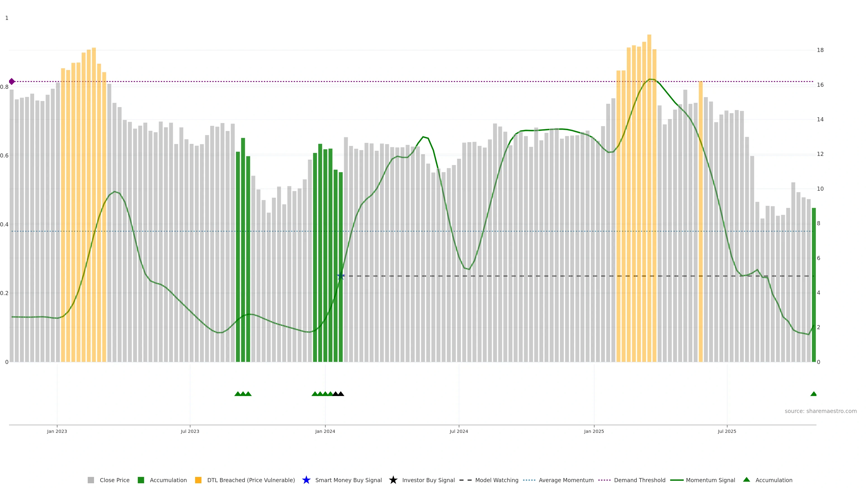
Task: Toggle the Momentum Signal legend entry
Action: pyautogui.click(x=710, y=480)
